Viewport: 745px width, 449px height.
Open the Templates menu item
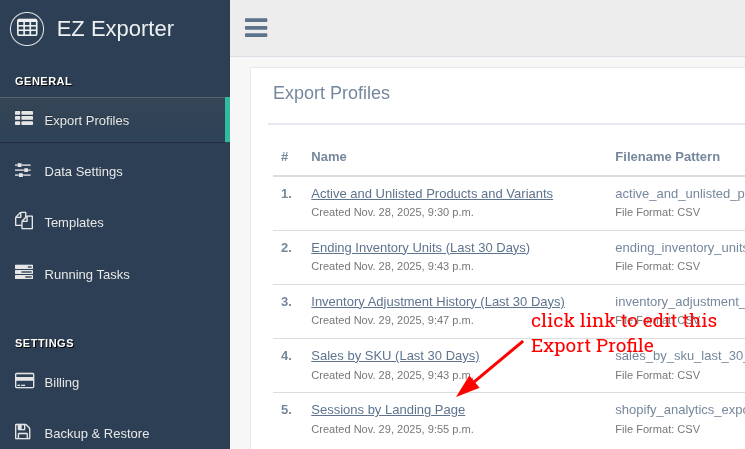tap(74, 222)
